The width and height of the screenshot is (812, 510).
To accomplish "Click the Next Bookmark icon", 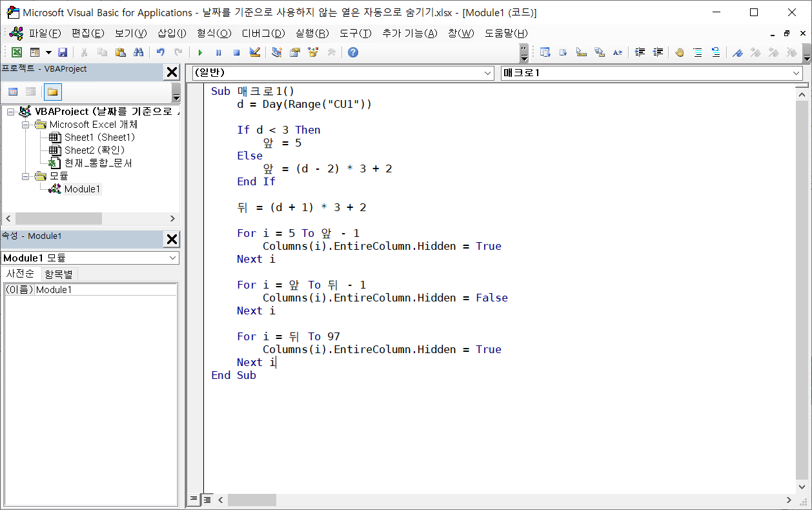I will tap(755, 52).
